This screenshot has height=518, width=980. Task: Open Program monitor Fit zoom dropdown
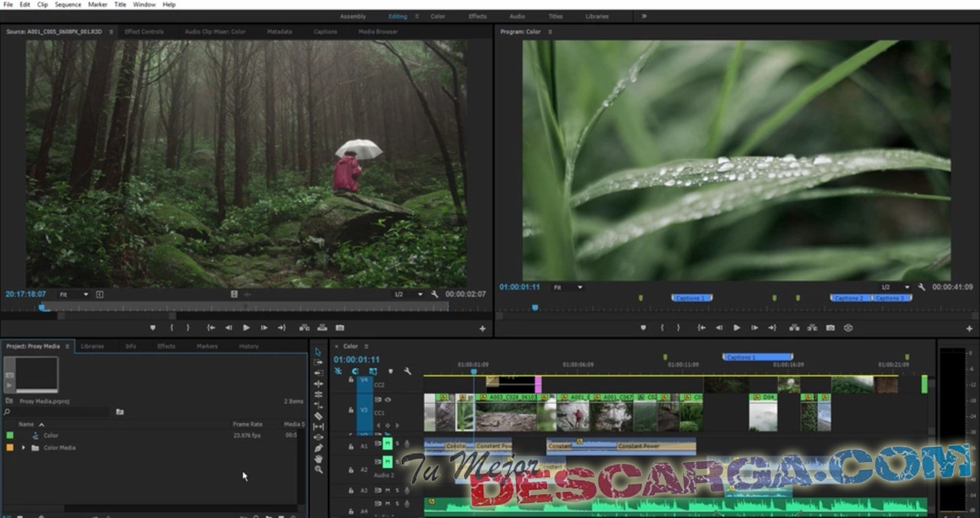[567, 287]
